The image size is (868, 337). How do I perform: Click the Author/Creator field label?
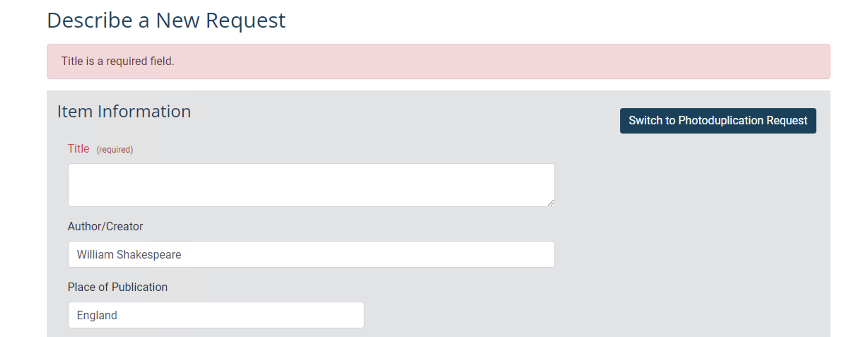(106, 226)
